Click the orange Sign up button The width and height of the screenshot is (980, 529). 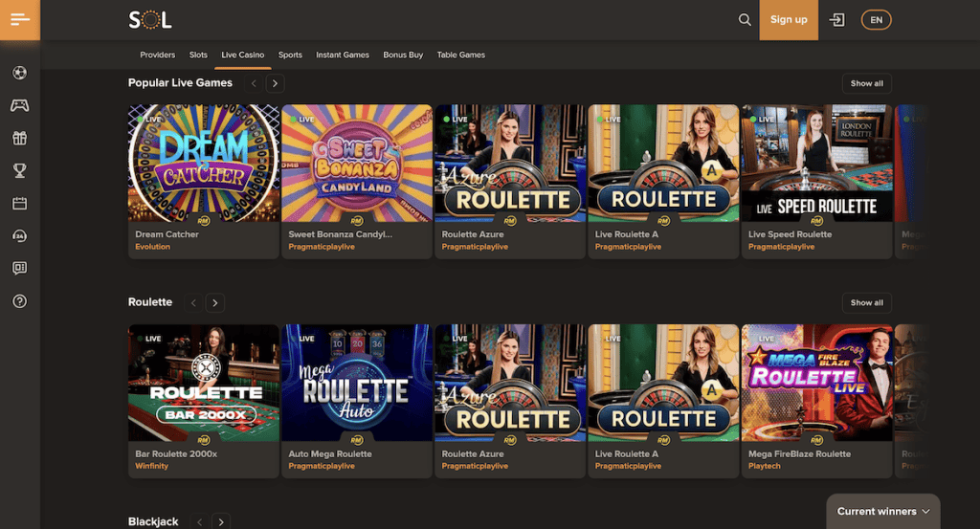(789, 20)
